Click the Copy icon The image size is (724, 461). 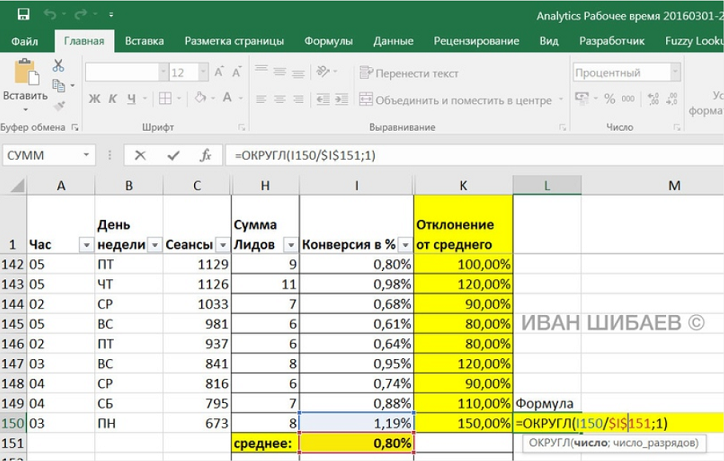(x=58, y=85)
